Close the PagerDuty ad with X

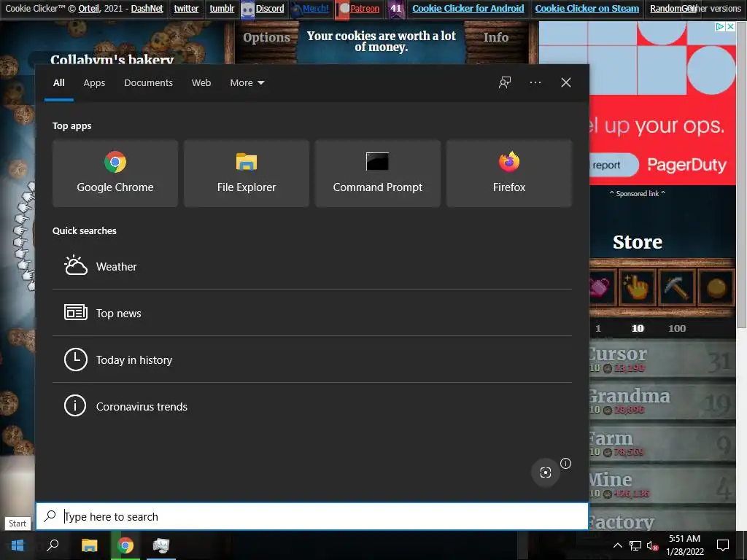(x=730, y=27)
